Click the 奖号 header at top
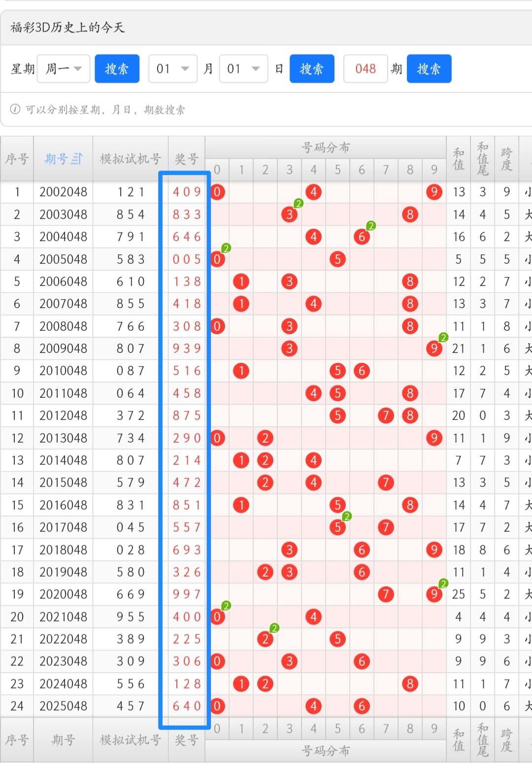 (x=187, y=159)
